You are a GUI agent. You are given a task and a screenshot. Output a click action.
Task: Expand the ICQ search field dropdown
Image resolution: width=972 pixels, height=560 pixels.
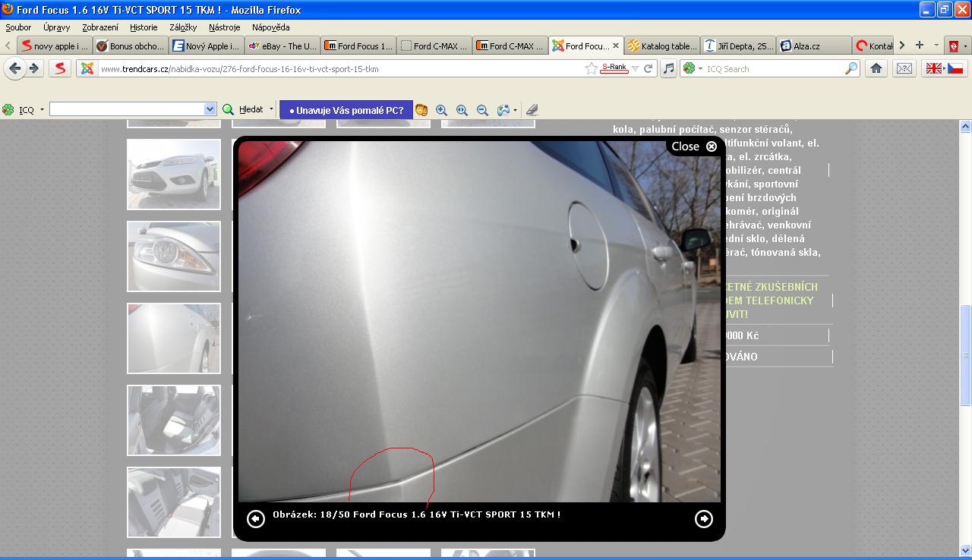tap(210, 110)
